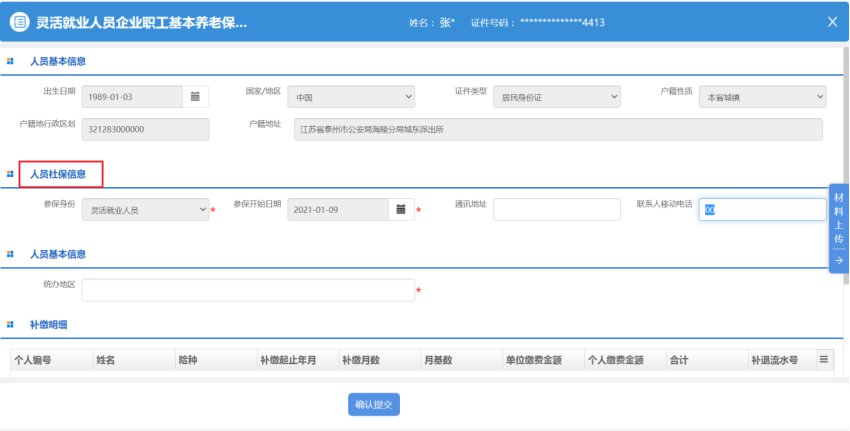Open the 证件类型 dropdown
The height and width of the screenshot is (431, 850).
tap(557, 97)
